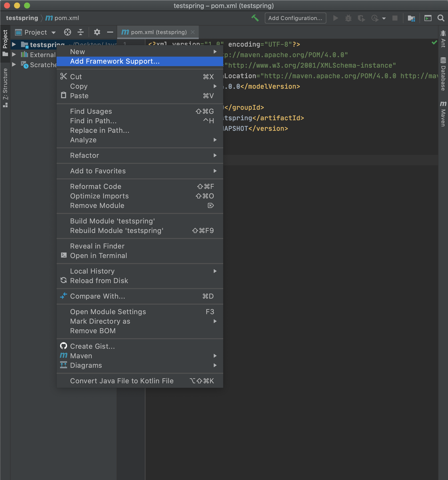Click pom.xml in breadcrumb bar
Image resolution: width=448 pixels, height=480 pixels.
click(67, 18)
